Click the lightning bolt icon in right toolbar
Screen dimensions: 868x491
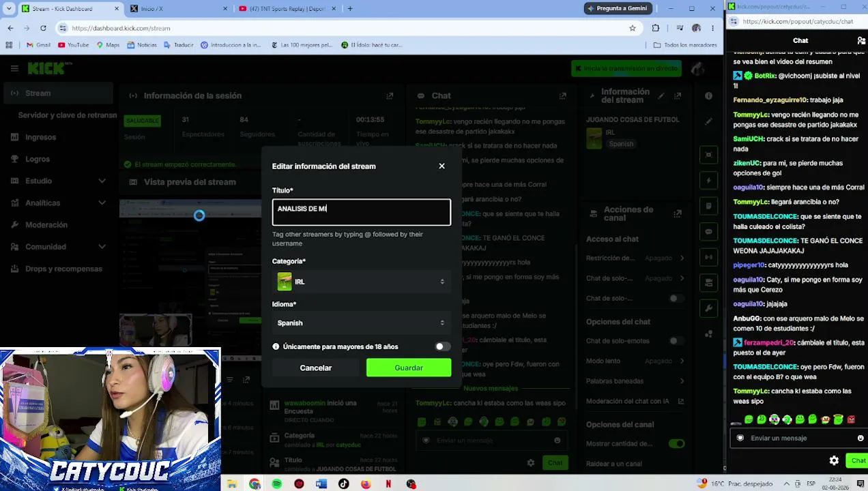coord(709,181)
